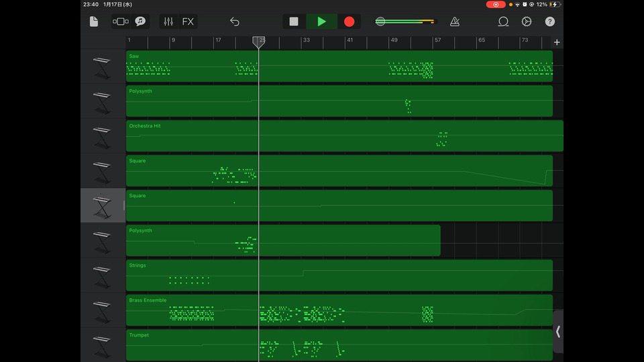This screenshot has width=644, height=362.
Task: Select the Brass Ensemble track keyboard icon
Action: point(102,311)
